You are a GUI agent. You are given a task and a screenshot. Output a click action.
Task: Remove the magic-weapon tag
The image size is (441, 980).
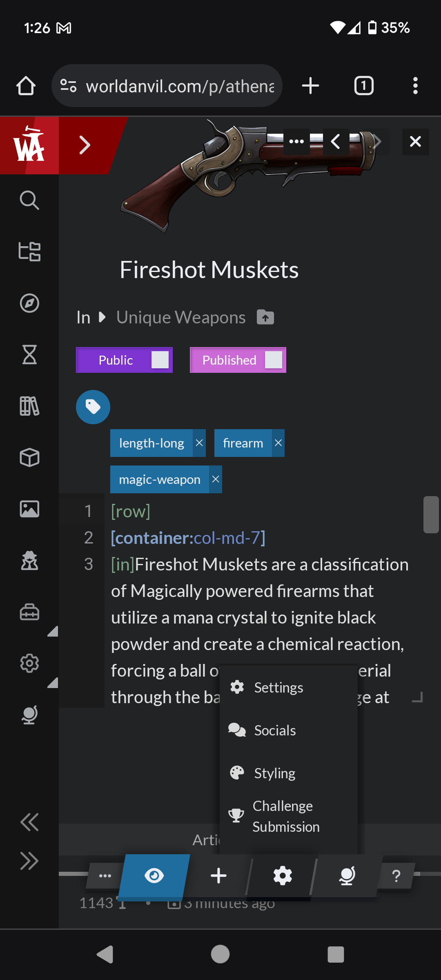(216, 479)
